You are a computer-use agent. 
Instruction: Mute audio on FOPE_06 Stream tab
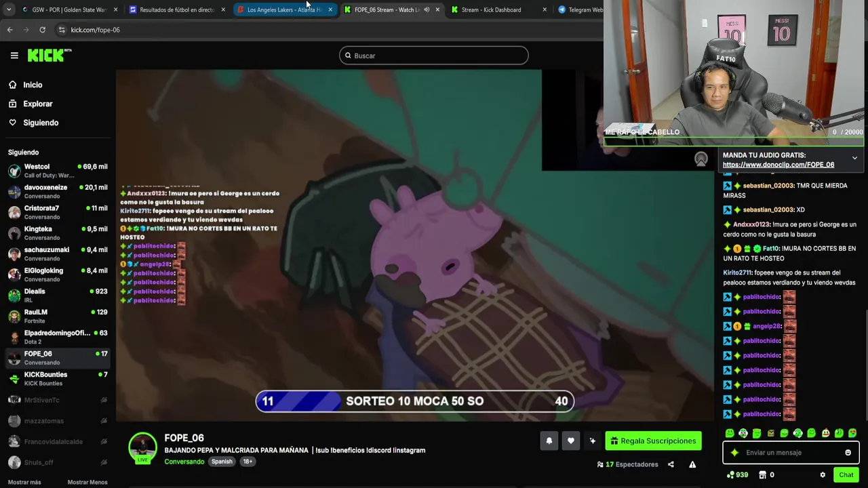(427, 9)
